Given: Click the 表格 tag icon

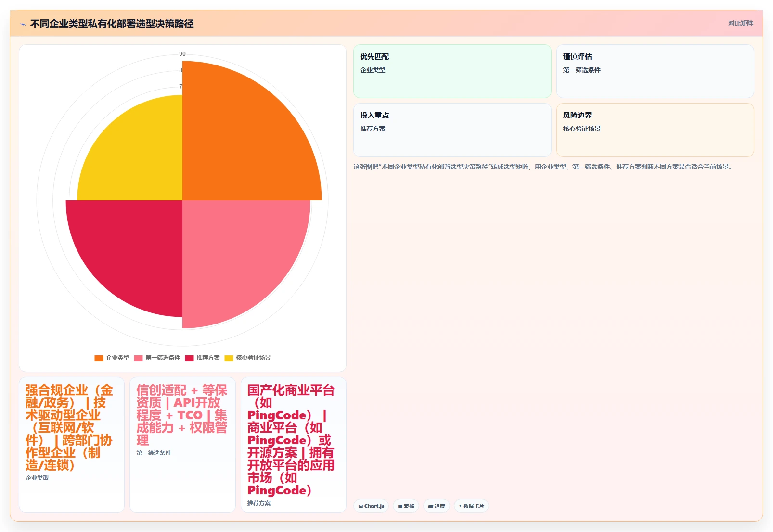Looking at the screenshot, I should click(x=400, y=506).
